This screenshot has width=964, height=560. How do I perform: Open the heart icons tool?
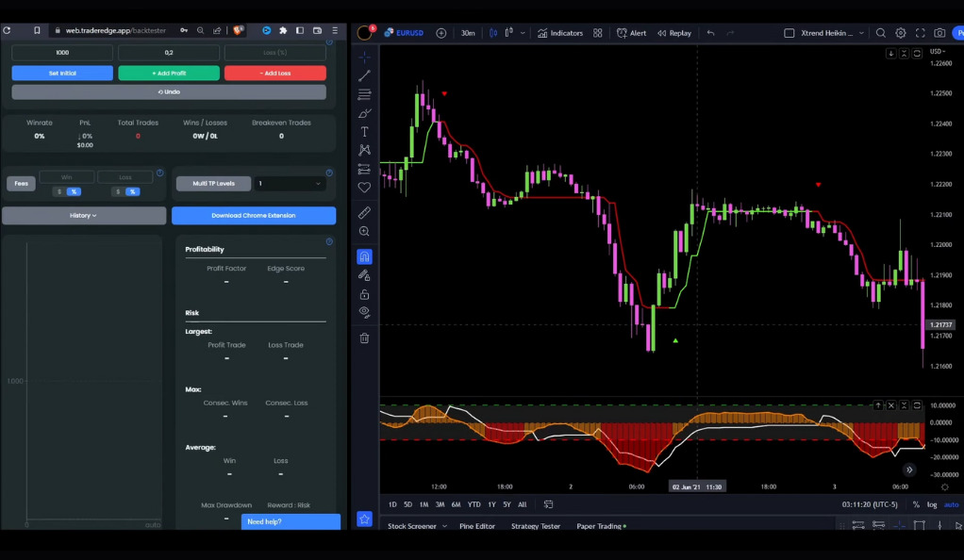point(365,188)
